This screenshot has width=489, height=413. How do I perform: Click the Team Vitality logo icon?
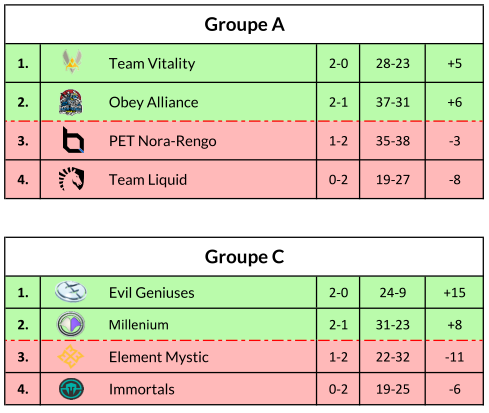point(72,61)
